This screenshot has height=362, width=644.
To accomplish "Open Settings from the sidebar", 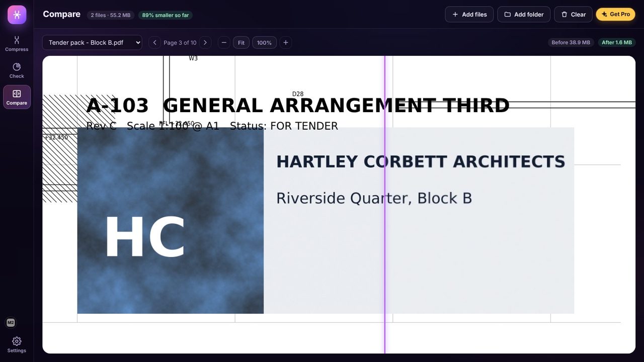I will [17, 344].
